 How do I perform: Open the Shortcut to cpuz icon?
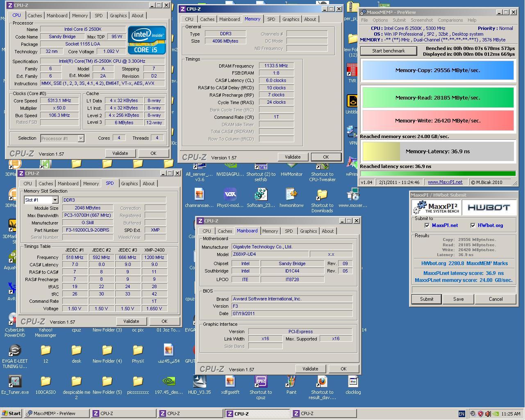coord(261,387)
